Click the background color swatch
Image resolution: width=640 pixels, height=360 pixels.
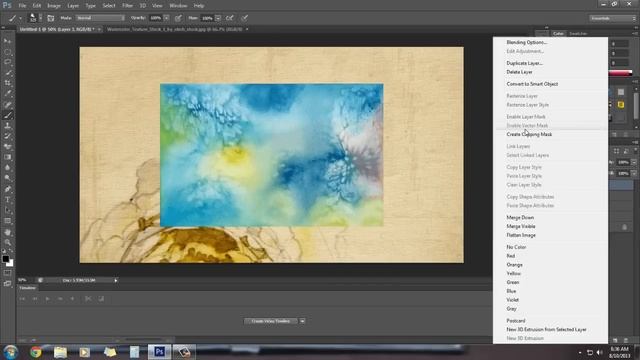(11, 264)
